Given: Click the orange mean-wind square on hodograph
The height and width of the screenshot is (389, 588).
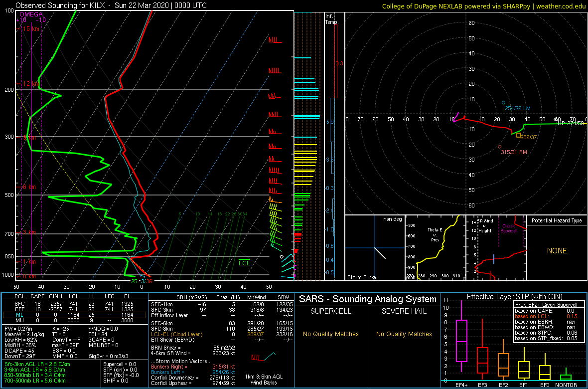Looking at the screenshot, I should coord(519,135).
